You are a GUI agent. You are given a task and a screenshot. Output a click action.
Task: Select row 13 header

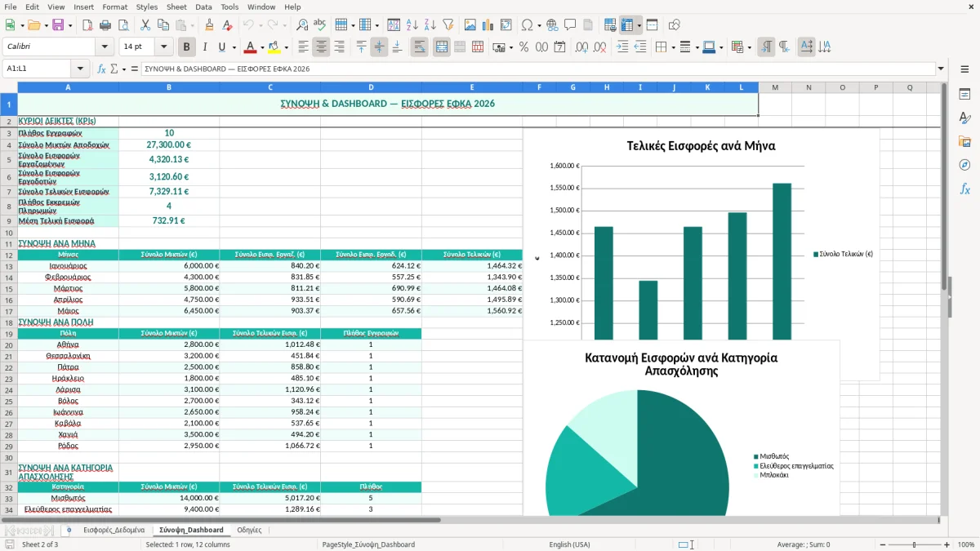pos(9,266)
